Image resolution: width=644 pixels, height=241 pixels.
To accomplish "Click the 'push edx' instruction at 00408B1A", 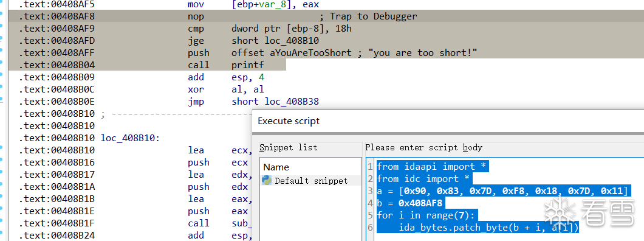I will (x=218, y=187).
